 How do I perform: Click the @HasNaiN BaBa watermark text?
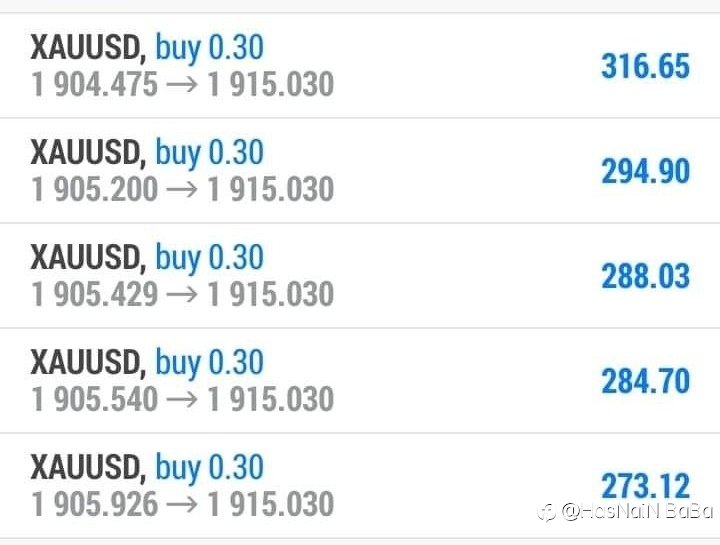637,511
